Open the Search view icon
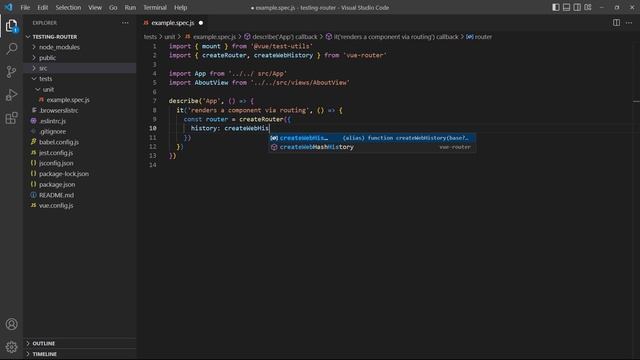The width and height of the screenshot is (640, 360). (11, 49)
